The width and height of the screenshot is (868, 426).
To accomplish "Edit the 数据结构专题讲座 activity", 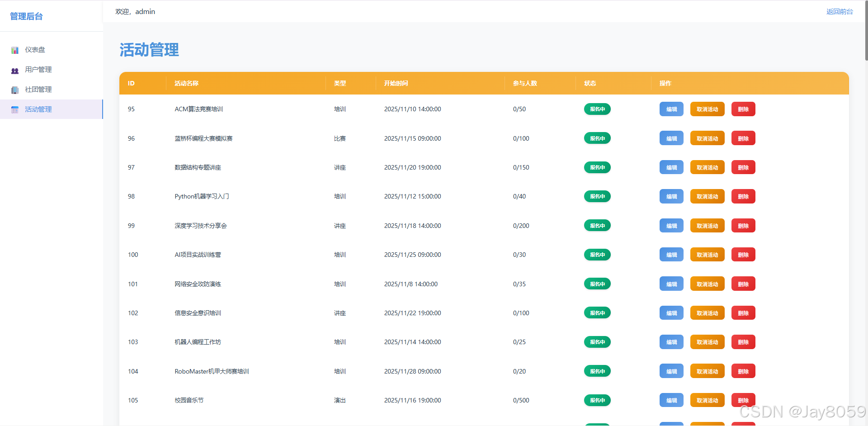I will (x=671, y=167).
